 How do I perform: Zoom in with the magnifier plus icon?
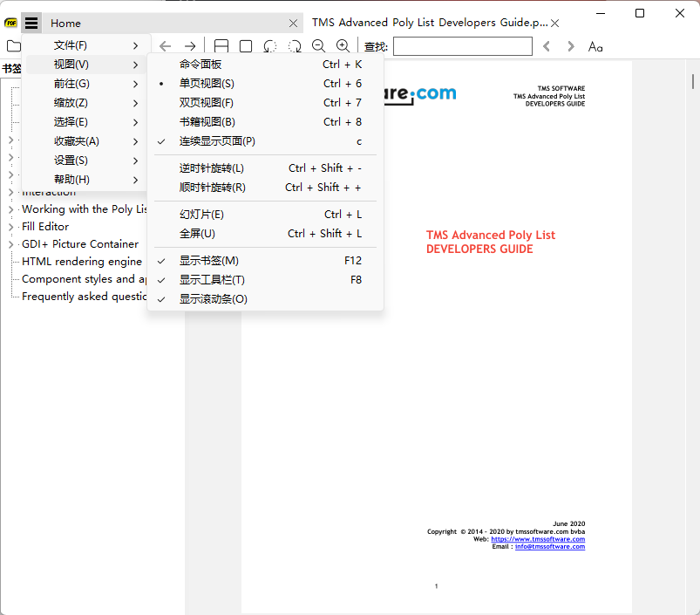click(343, 46)
